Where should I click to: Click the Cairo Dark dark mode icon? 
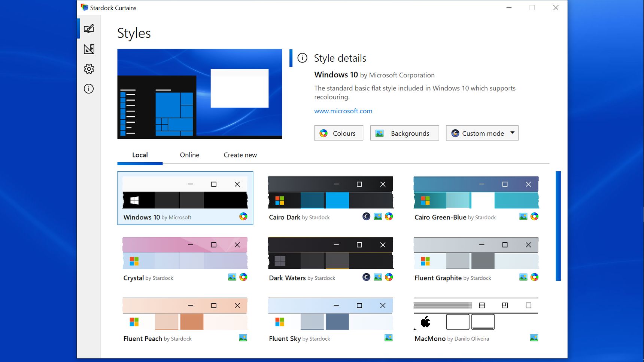click(x=367, y=216)
